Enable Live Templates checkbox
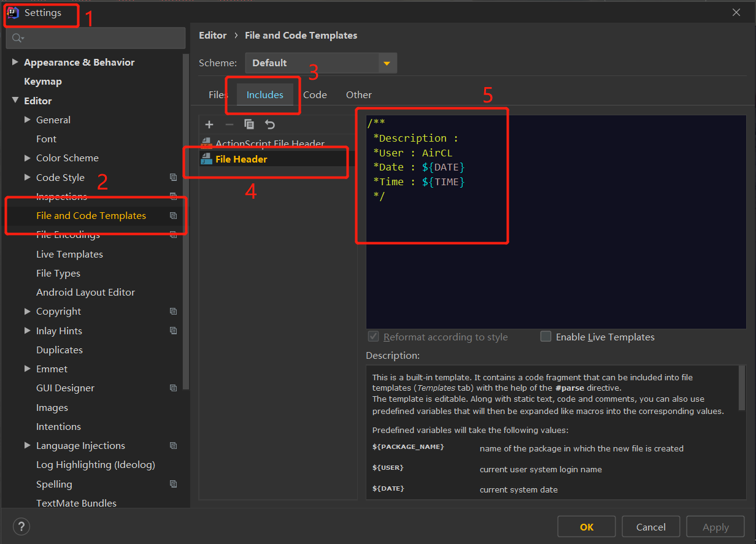 click(546, 336)
